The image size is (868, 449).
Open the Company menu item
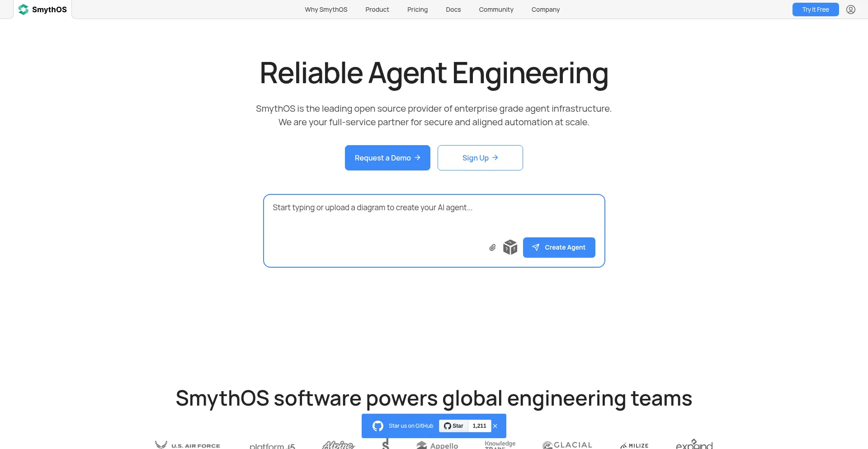click(545, 9)
